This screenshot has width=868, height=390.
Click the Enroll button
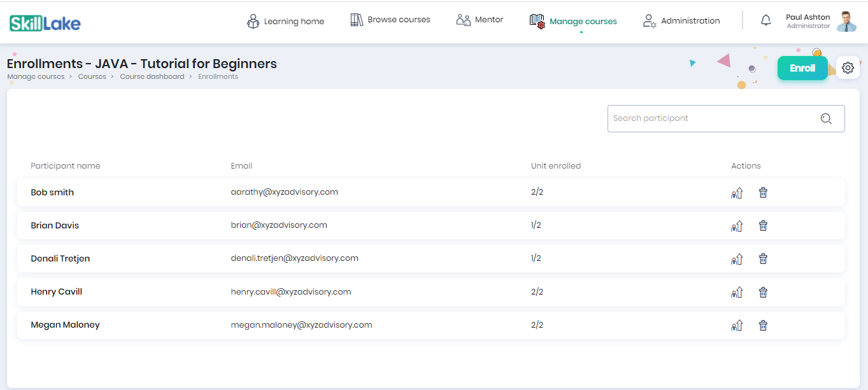802,68
